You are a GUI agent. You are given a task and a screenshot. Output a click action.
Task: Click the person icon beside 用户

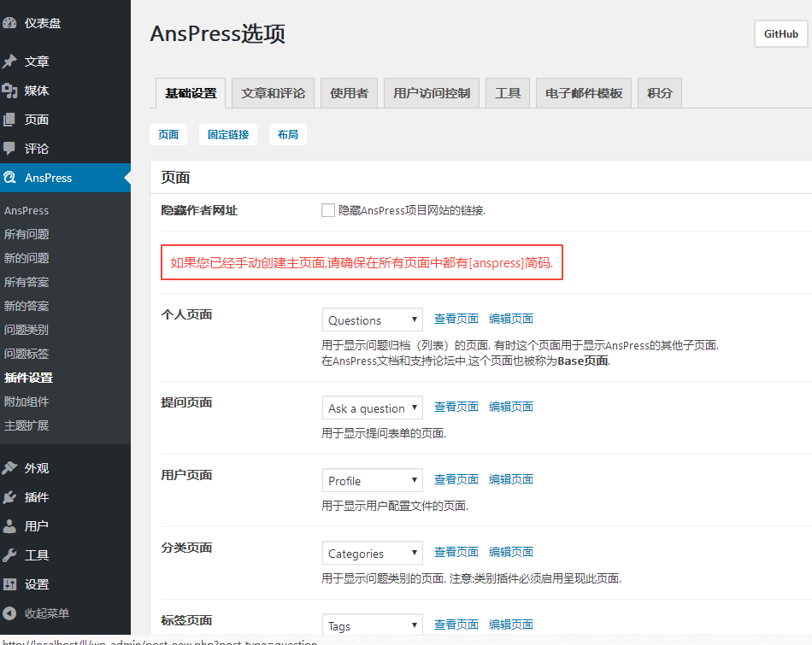click(x=10, y=526)
